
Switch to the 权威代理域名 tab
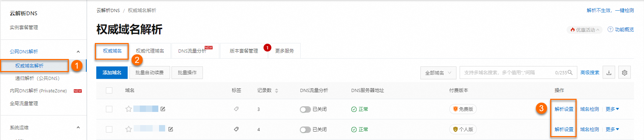pyautogui.click(x=150, y=51)
